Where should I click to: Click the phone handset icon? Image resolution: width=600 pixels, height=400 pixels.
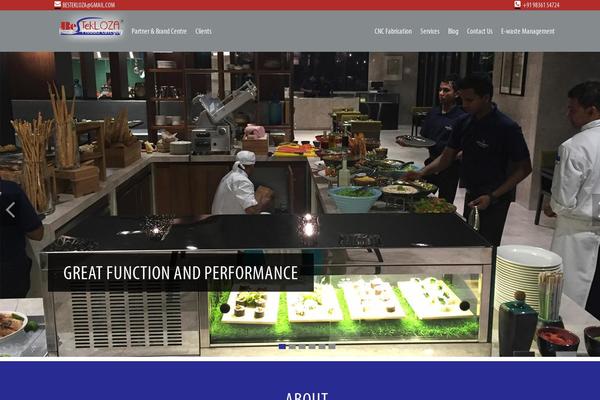coord(517,5)
